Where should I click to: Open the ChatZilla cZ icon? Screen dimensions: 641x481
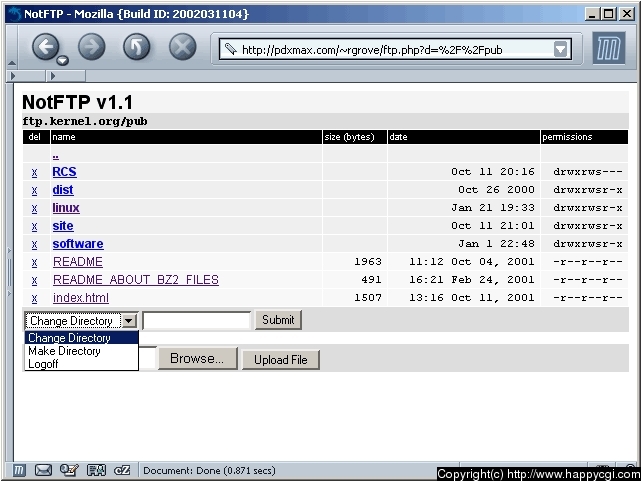tap(122, 470)
